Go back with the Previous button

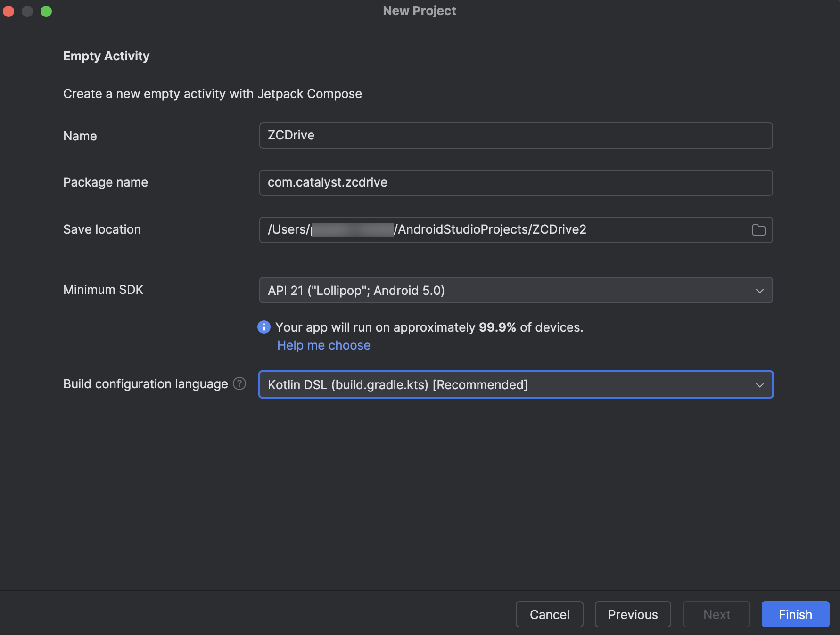click(x=633, y=614)
